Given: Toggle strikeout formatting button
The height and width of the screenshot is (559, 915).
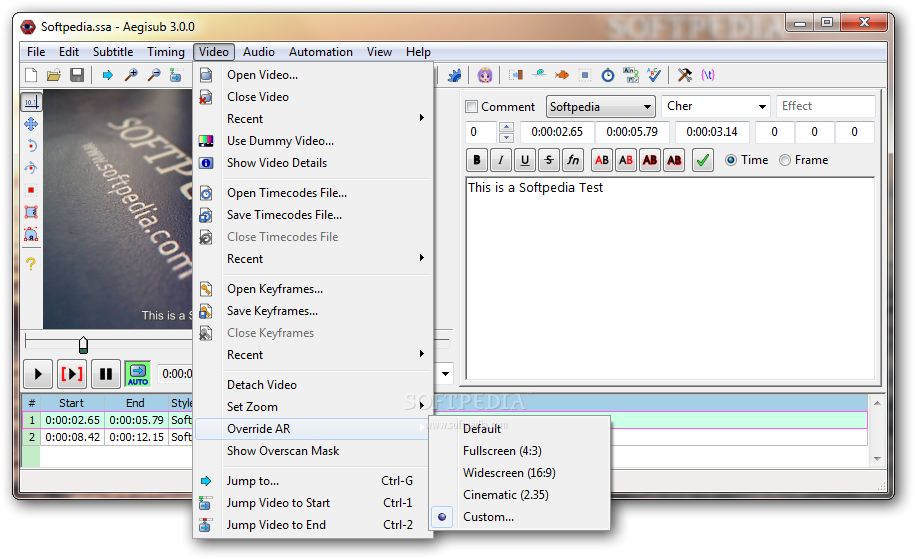Looking at the screenshot, I should pos(549,160).
